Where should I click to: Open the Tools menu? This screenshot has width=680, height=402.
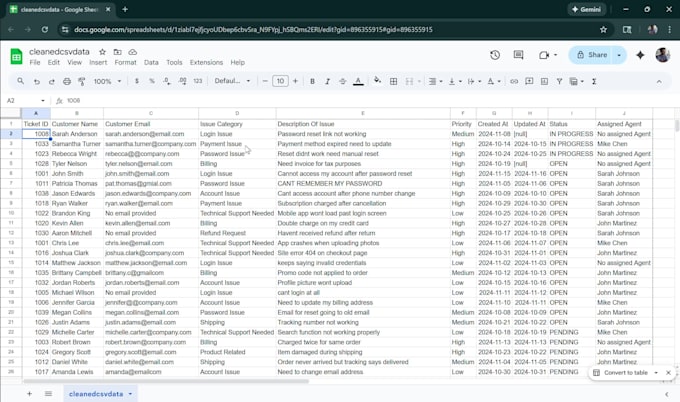pyautogui.click(x=174, y=62)
